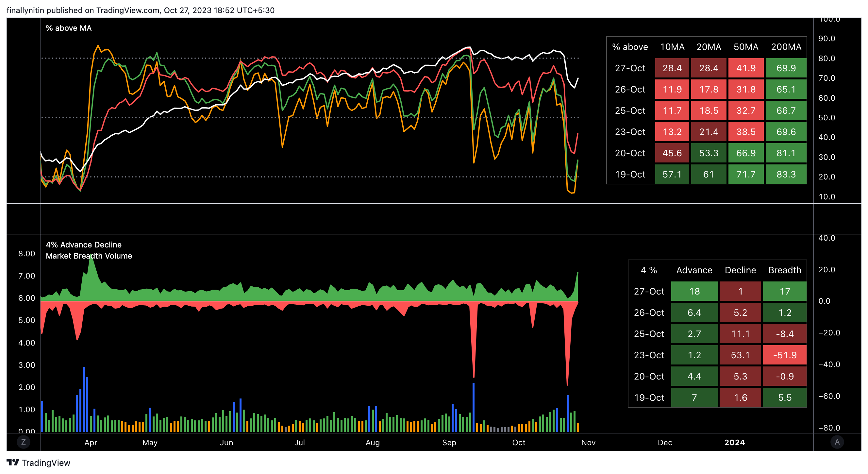Image resolution: width=868 pixels, height=474 pixels.
Task: Click the 23-Oct Breadth value -51.9
Action: (x=785, y=355)
